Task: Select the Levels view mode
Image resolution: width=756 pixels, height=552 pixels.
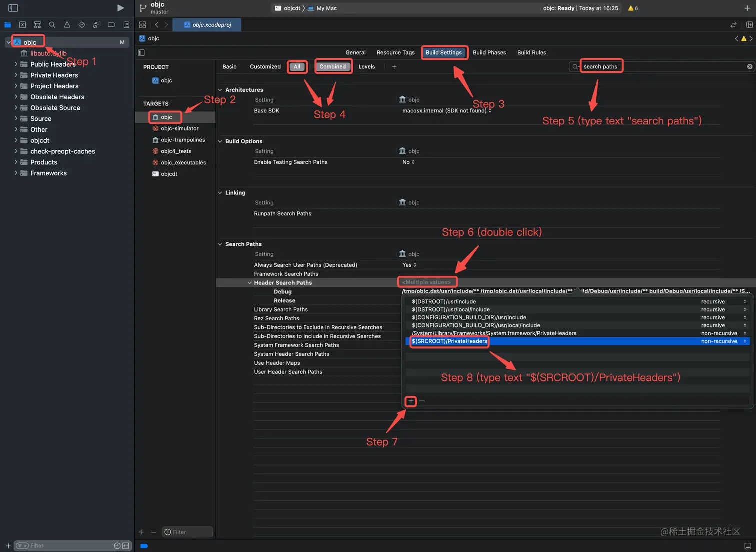Action: click(367, 67)
